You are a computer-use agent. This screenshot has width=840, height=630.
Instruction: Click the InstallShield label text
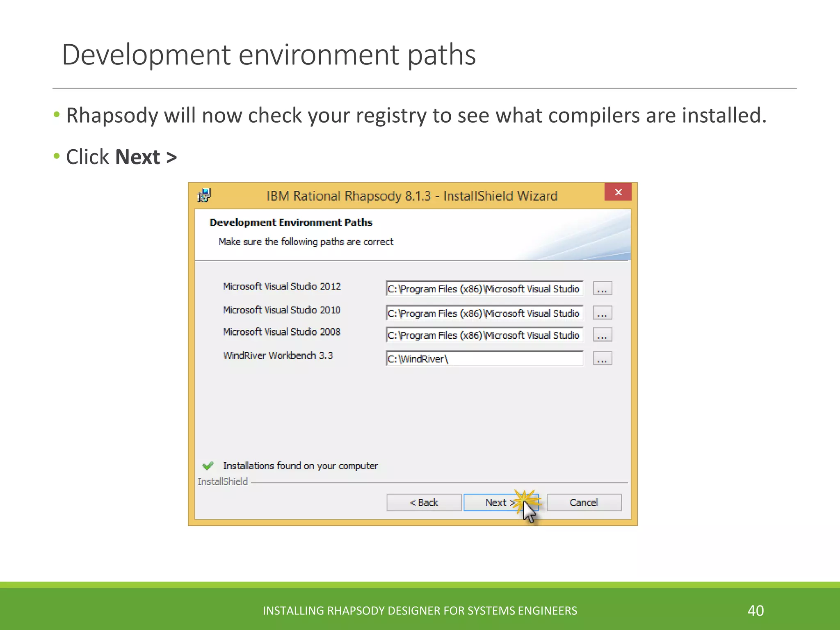(223, 482)
